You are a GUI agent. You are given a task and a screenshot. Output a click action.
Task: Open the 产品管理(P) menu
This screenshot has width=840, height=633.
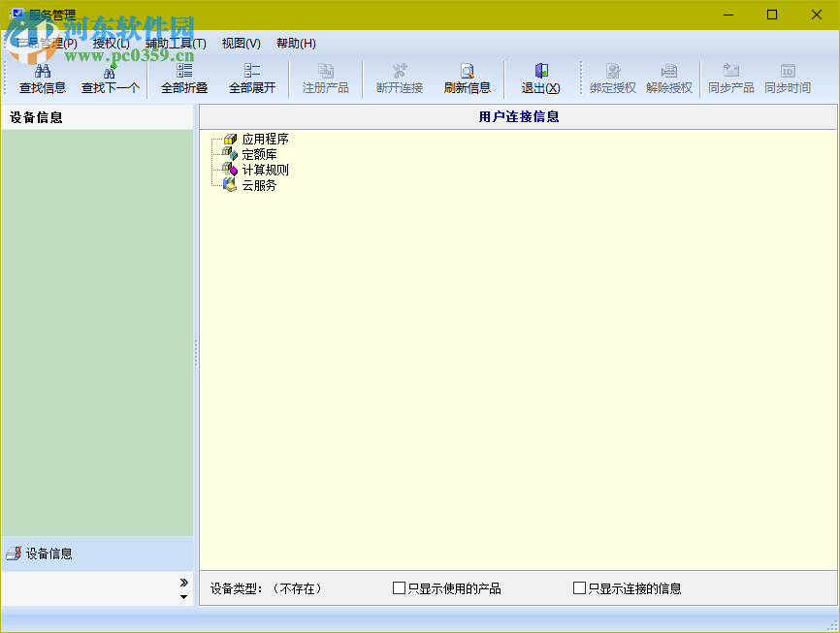pyautogui.click(x=48, y=44)
